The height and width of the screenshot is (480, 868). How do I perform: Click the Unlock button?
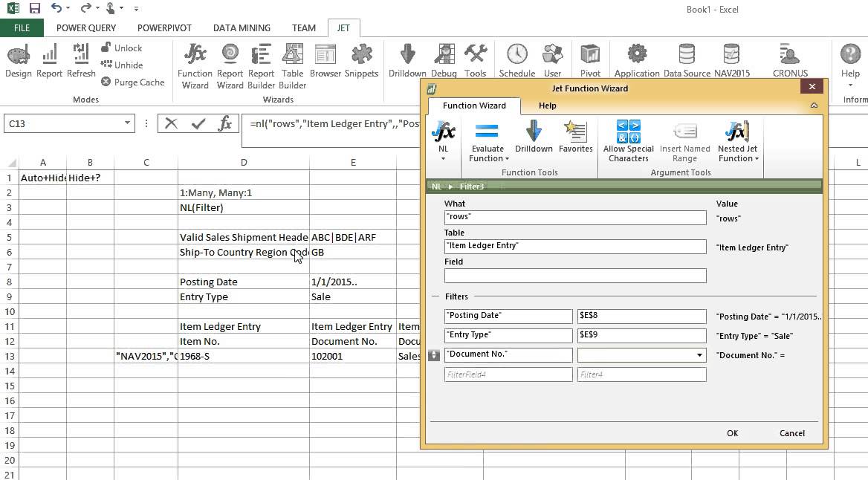(x=122, y=48)
